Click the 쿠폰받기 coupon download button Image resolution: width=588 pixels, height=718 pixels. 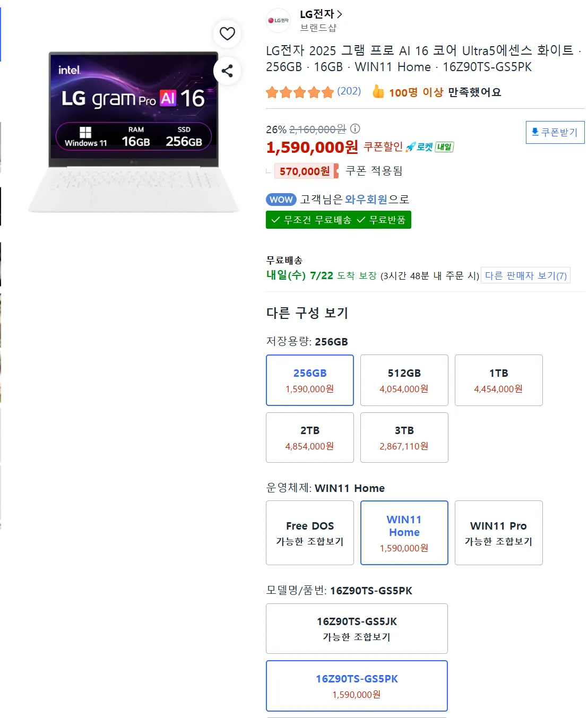(555, 132)
